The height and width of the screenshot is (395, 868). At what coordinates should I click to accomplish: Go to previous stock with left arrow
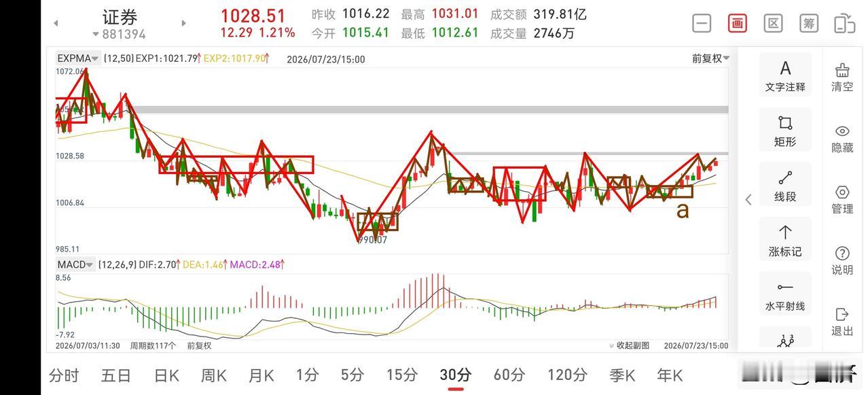tap(56, 23)
